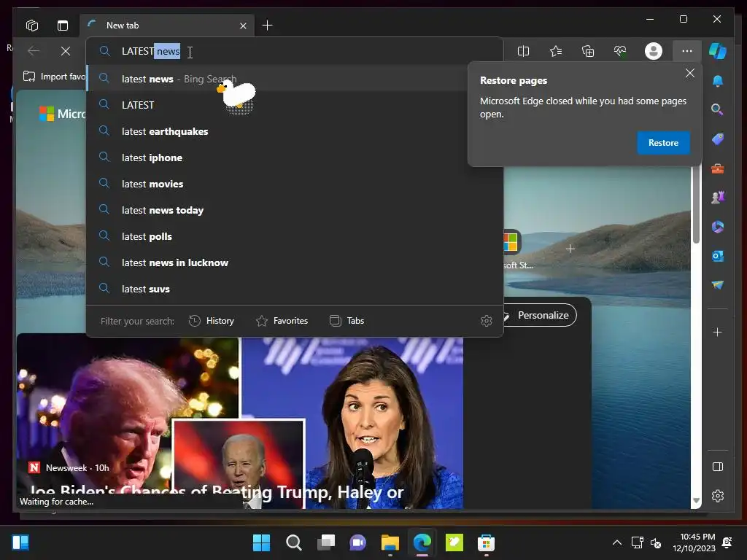Click the Personalize button
The height and width of the screenshot is (560, 747).
tap(541, 315)
